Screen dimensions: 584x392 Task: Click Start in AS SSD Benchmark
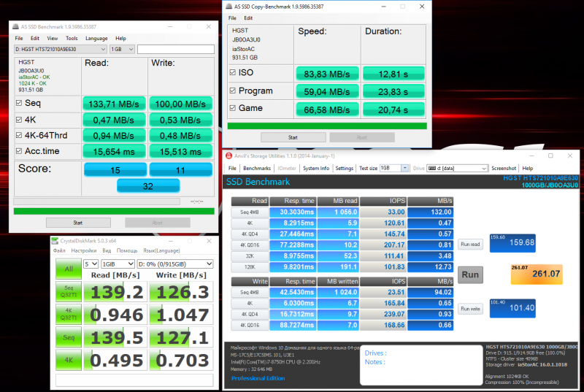[x=78, y=223]
